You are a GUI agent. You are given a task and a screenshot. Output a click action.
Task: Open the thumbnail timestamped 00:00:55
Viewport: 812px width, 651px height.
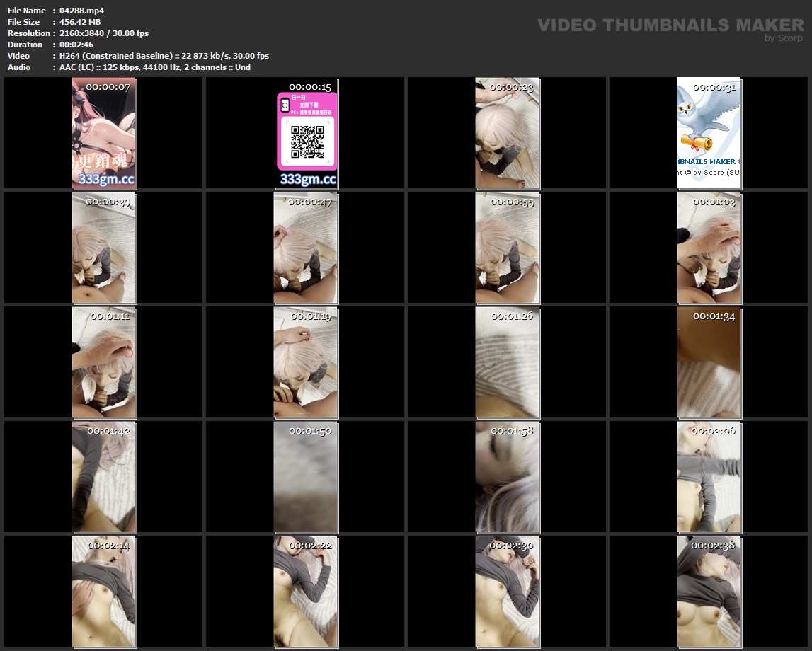tap(507, 248)
